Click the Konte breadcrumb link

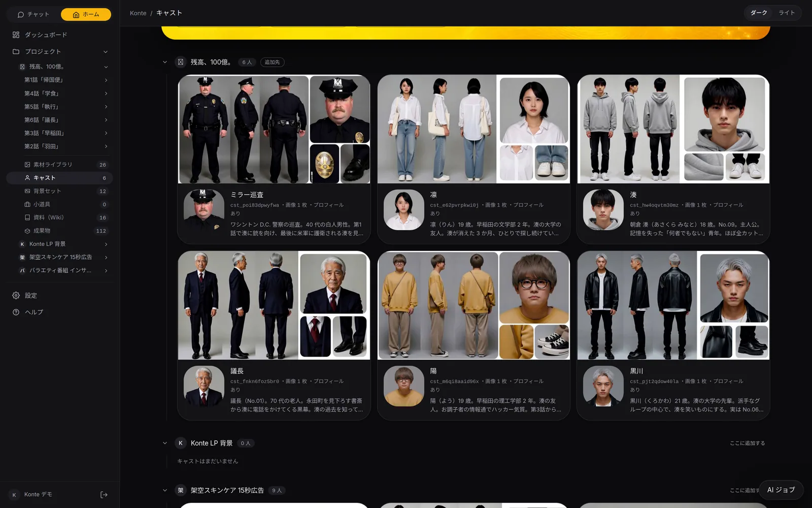click(x=138, y=13)
